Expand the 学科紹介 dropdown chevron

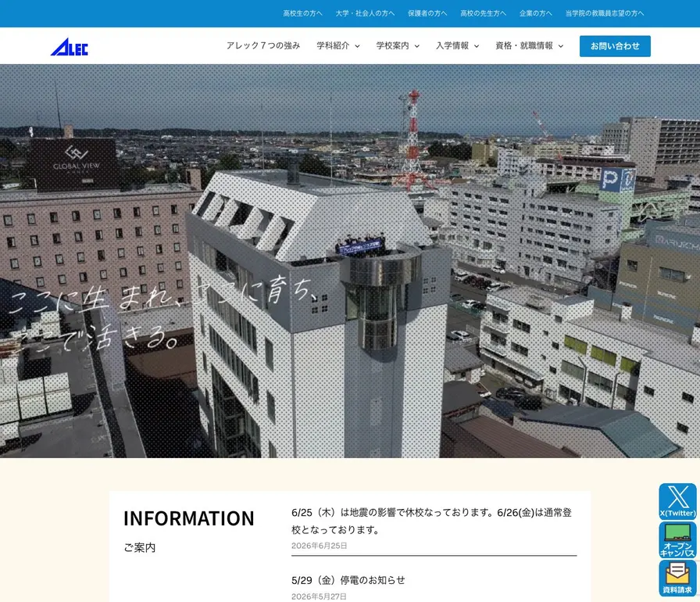(x=357, y=46)
